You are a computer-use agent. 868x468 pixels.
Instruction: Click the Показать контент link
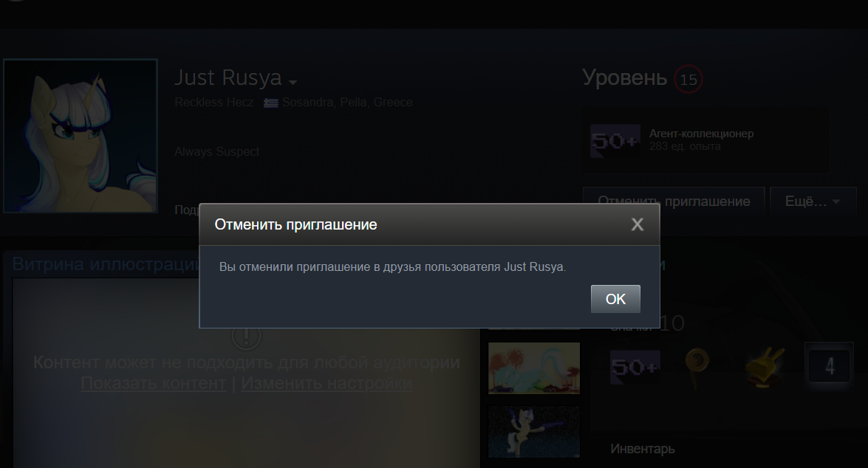[x=154, y=383]
